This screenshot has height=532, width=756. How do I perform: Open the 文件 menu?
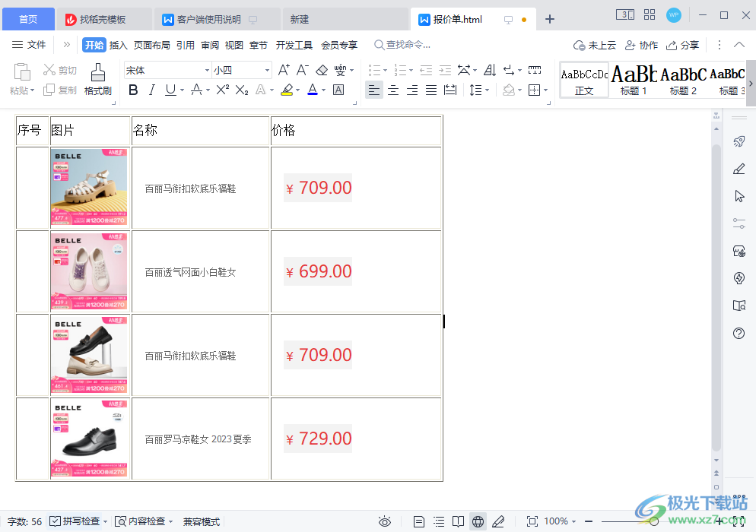(x=29, y=45)
